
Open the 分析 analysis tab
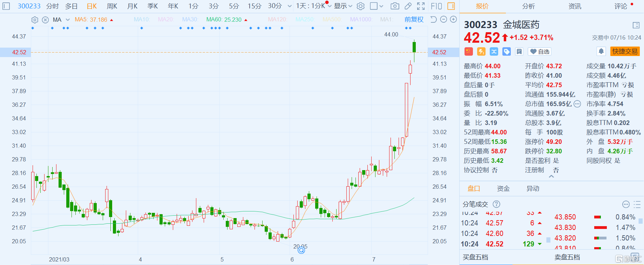528,6
